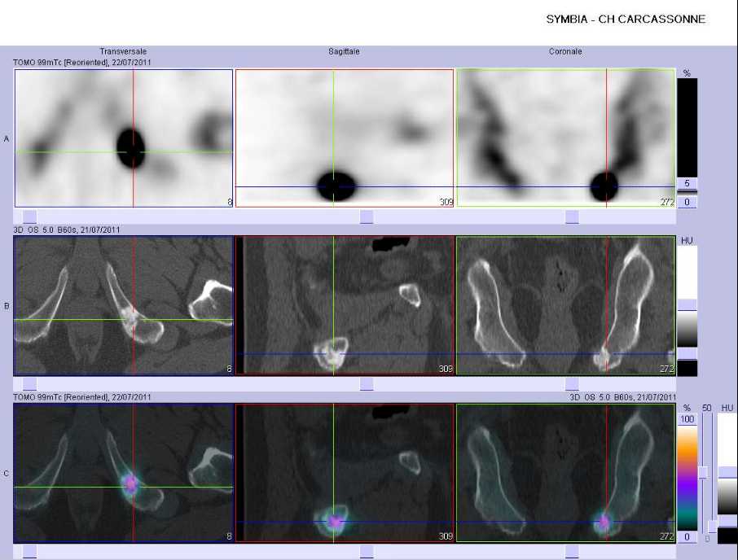Click the row B HU lower window handle
The height and width of the screenshot is (560, 738).
687,353
